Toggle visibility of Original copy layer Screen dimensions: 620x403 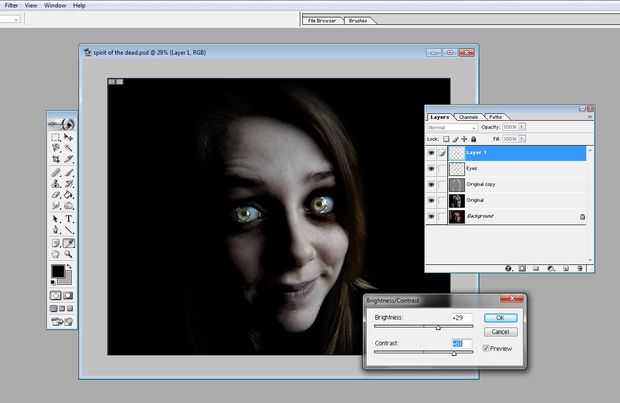(431, 185)
